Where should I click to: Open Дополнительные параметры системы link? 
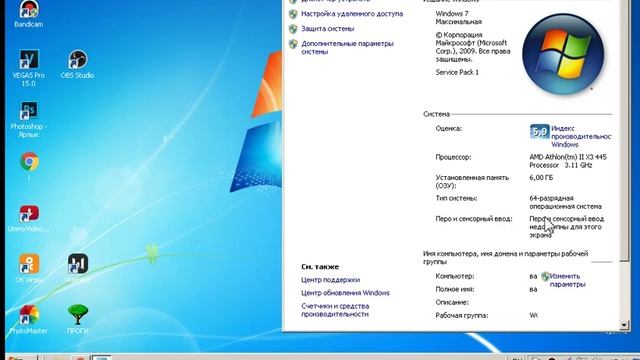pos(347,48)
